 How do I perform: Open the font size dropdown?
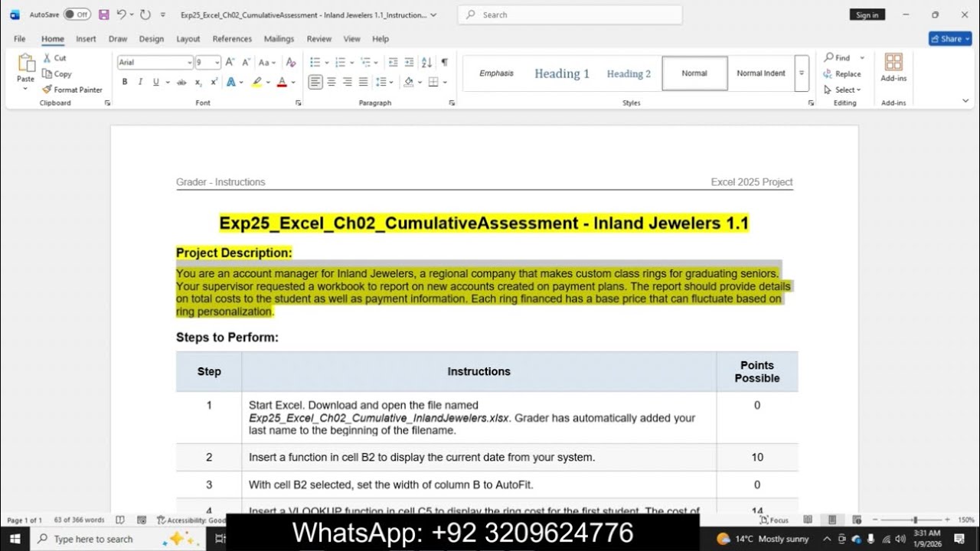217,63
